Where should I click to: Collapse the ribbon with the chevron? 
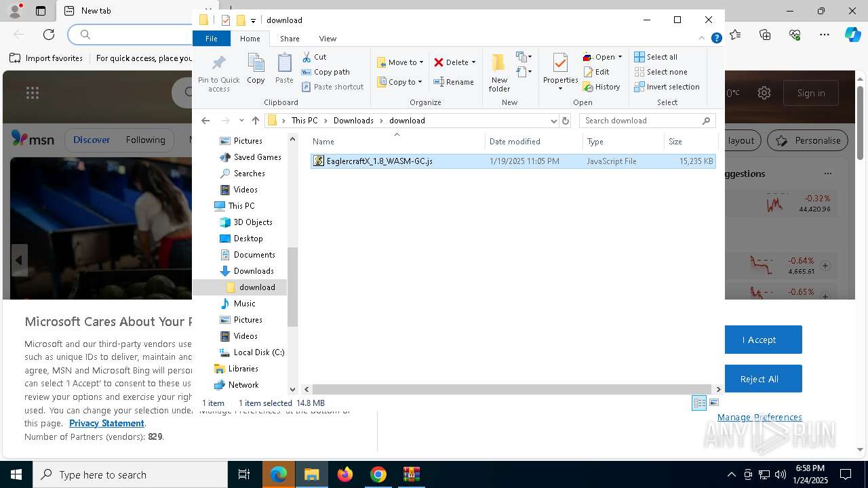702,39
